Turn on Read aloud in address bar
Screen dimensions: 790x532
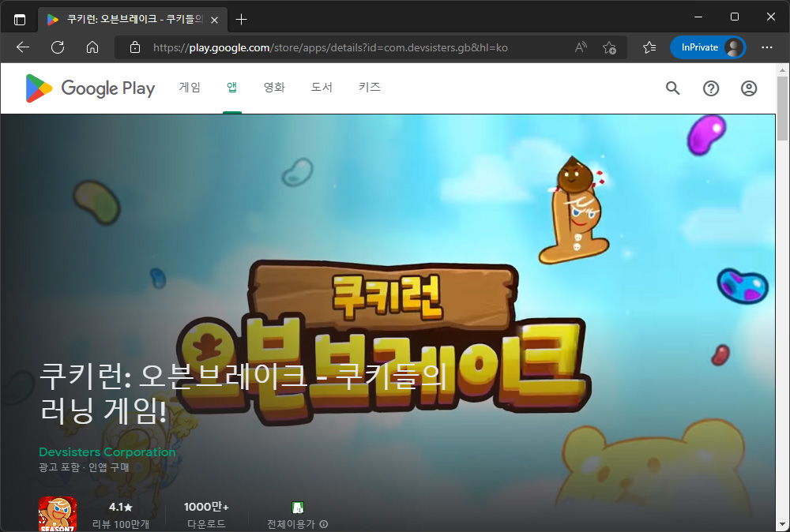(581, 47)
